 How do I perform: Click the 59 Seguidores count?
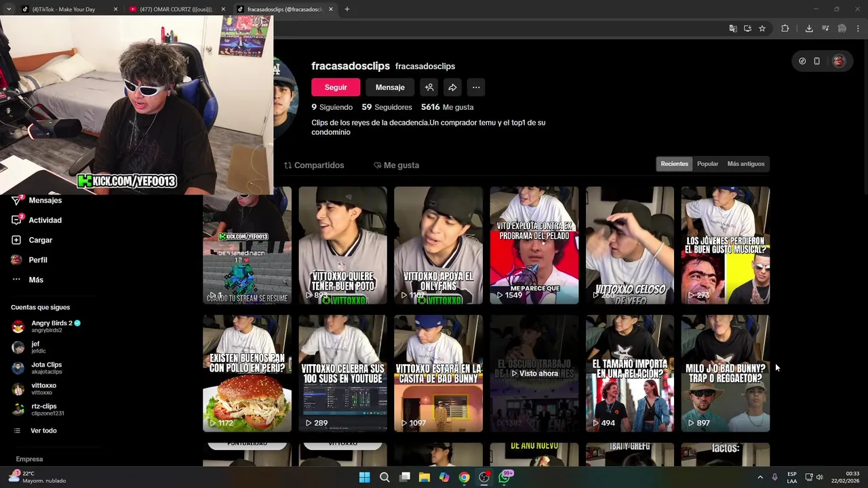(x=387, y=107)
